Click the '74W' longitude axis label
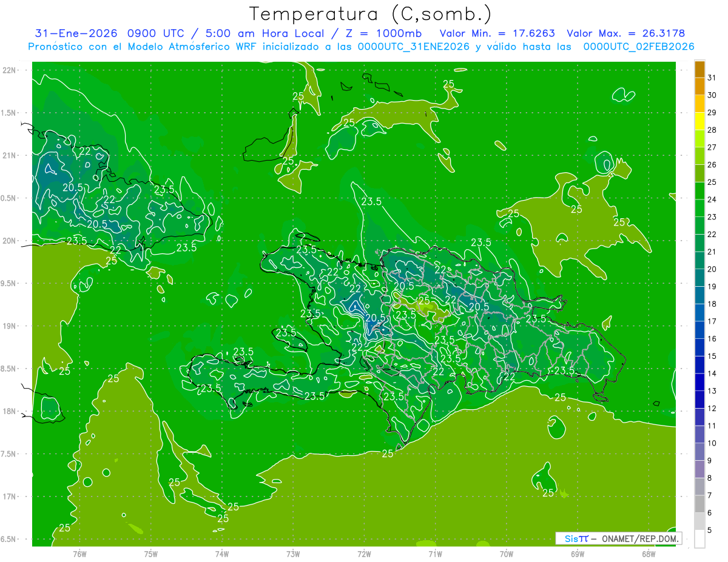 pyautogui.click(x=221, y=554)
